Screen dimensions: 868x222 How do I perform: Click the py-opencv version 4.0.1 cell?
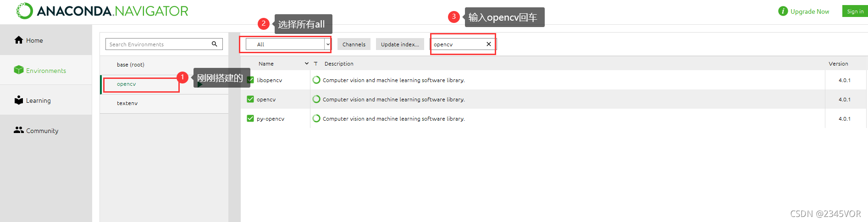tap(845, 118)
